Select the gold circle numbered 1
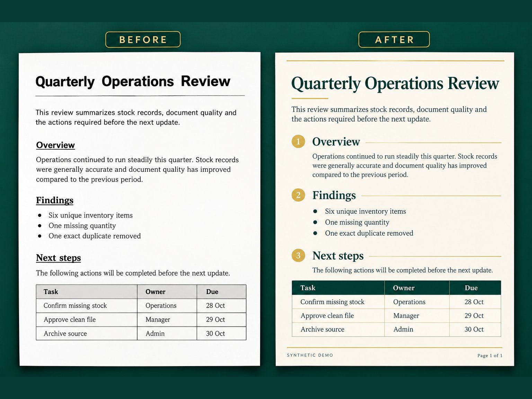 (x=298, y=141)
